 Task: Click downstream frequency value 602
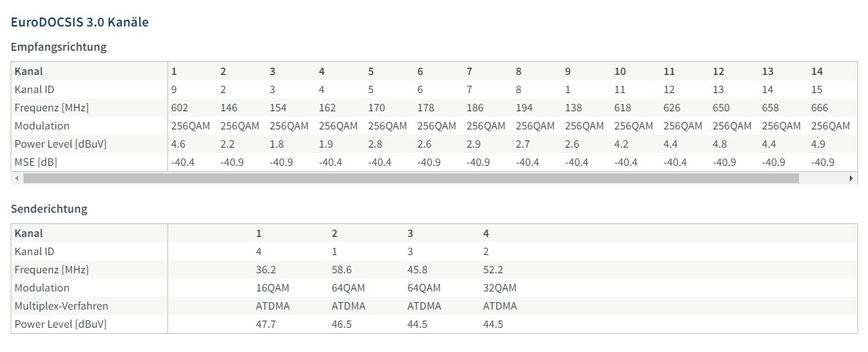pyautogui.click(x=180, y=108)
